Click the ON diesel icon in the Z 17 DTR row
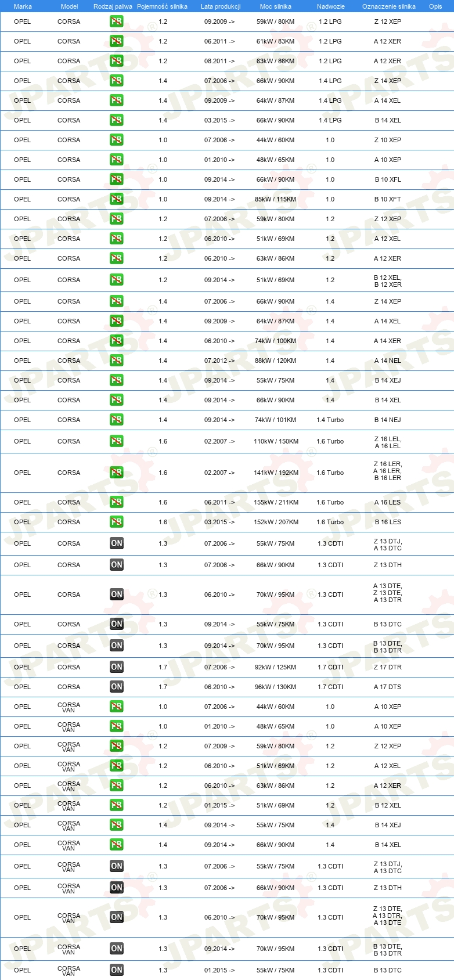 coord(117,667)
